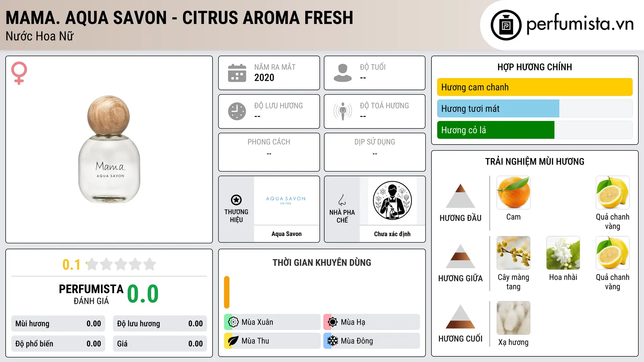The height and width of the screenshot is (362, 644).
Task: Click the Xạ hương note label
Action: [514, 342]
